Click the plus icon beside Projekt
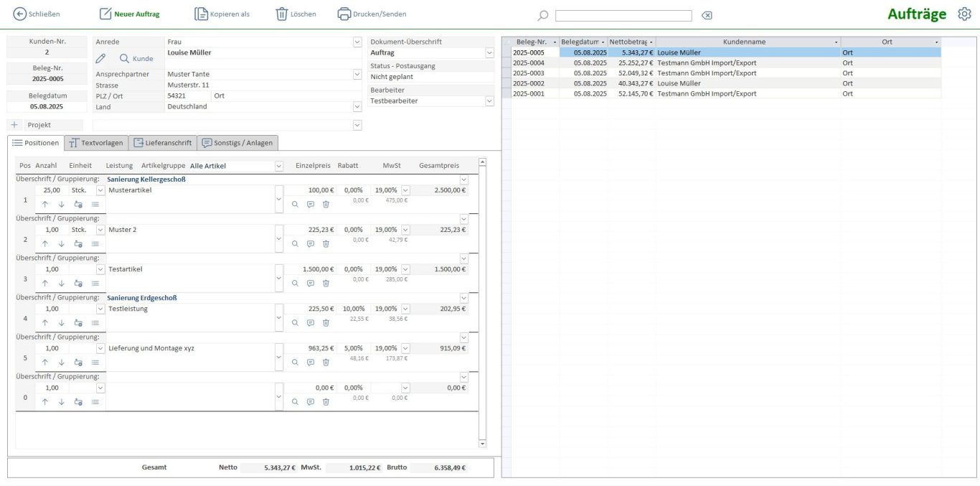Screen dimensions: 980x486 15,125
